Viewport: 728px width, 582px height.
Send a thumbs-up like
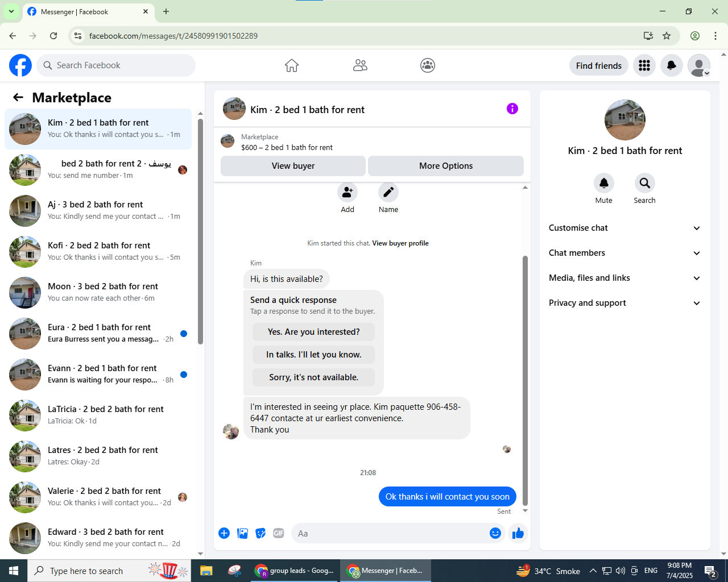click(x=518, y=533)
